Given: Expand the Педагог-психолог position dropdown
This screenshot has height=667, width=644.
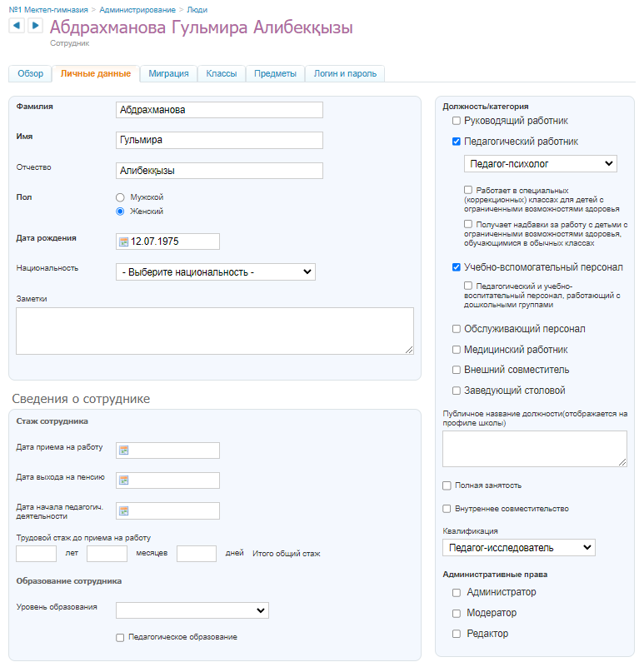Looking at the screenshot, I should 540,164.
